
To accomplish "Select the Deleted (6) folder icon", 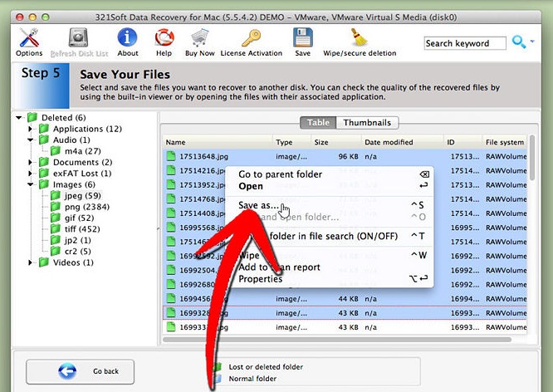I will click(32, 117).
